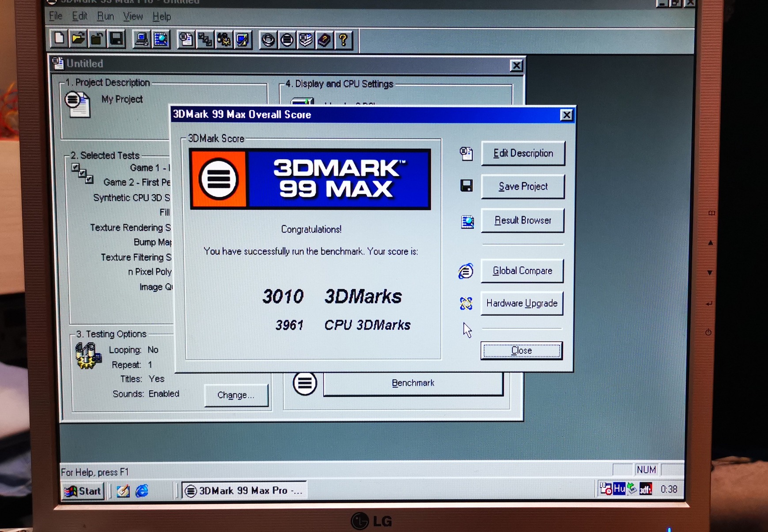Click the ring-shaped toolbar icon

pyautogui.click(x=268, y=41)
